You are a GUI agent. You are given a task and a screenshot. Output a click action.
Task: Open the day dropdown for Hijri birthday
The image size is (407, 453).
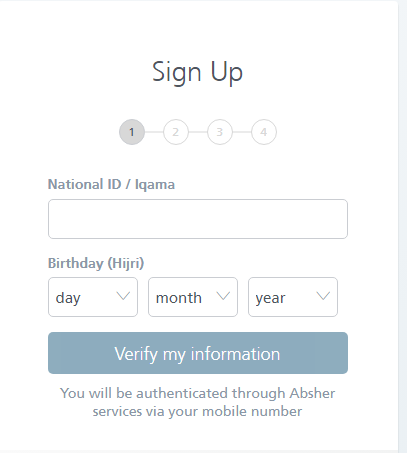click(93, 297)
